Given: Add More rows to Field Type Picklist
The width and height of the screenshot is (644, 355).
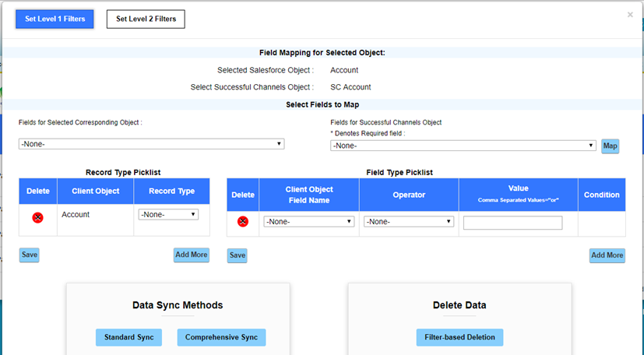Looking at the screenshot, I should [607, 255].
